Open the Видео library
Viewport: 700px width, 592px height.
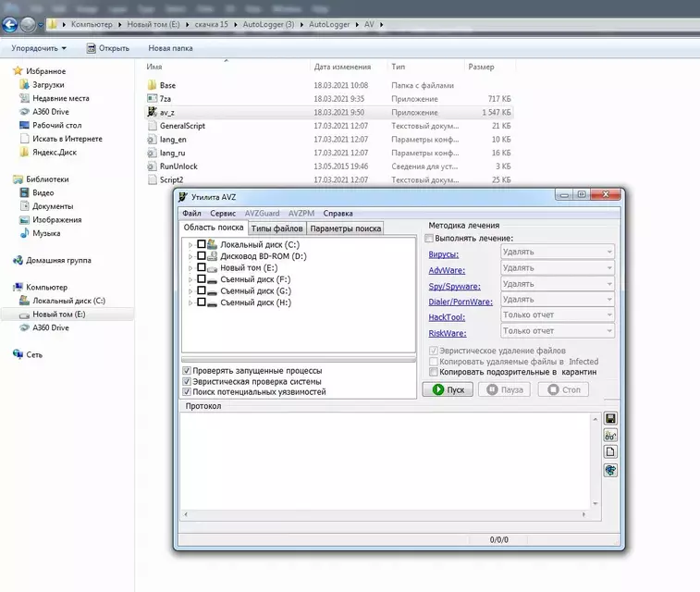(x=43, y=193)
